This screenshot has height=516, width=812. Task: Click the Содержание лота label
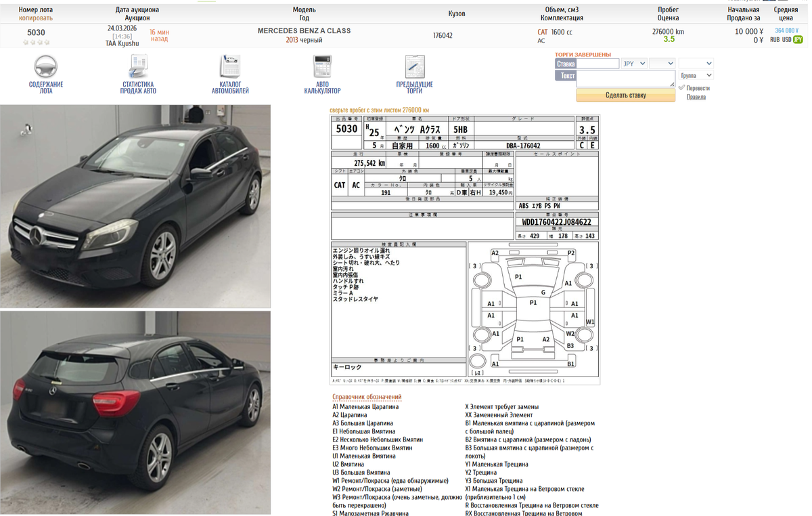[x=45, y=87]
